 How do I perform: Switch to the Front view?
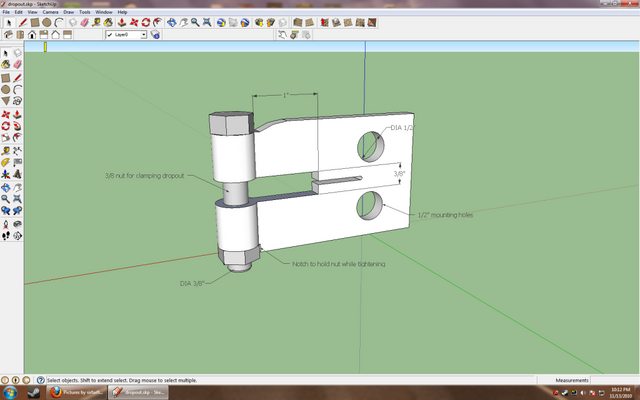[32, 35]
